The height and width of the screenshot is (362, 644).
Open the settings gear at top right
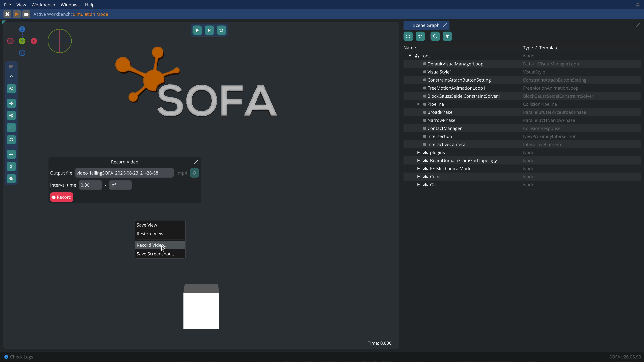click(x=637, y=5)
